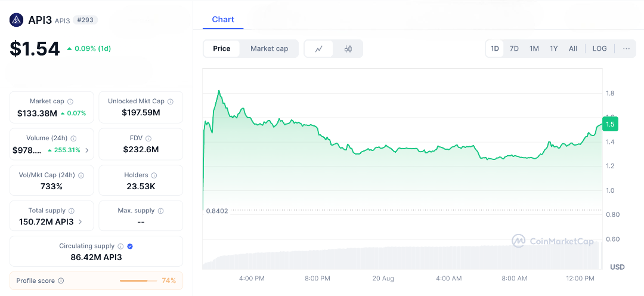
Task: Click the 12:00 PM time axis label
Action: click(x=580, y=278)
